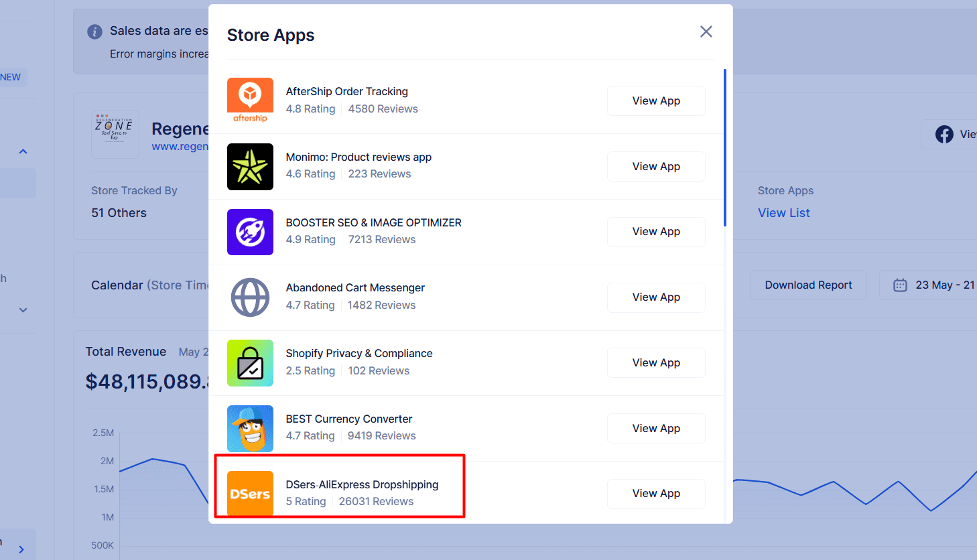Image resolution: width=977 pixels, height=560 pixels.
Task: Click the DSers orange logo icon
Action: (250, 494)
